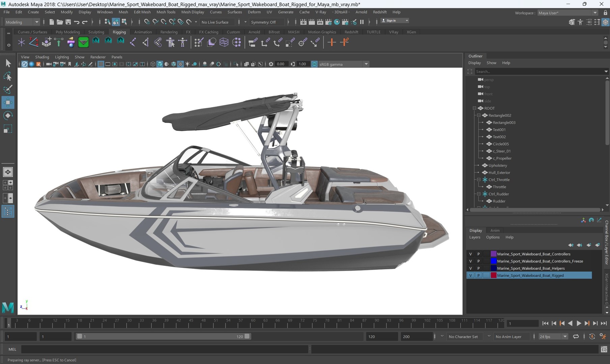This screenshot has width=610, height=364.
Task: Choose the Scale tool in toolbox
Action: (8, 129)
